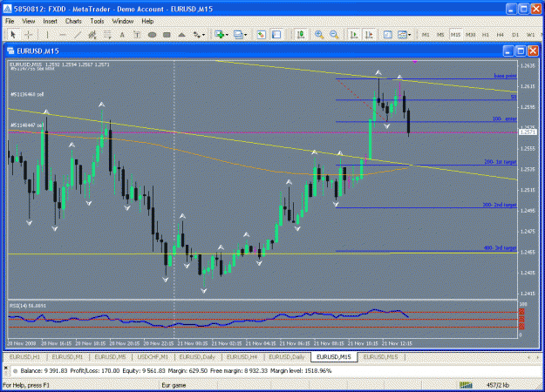Switch to W1 timeframe
Screen dimensions: 545x392
tap(530, 35)
